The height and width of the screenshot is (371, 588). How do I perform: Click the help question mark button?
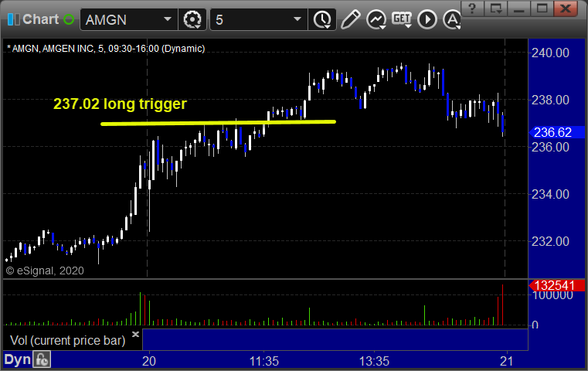[x=473, y=8]
